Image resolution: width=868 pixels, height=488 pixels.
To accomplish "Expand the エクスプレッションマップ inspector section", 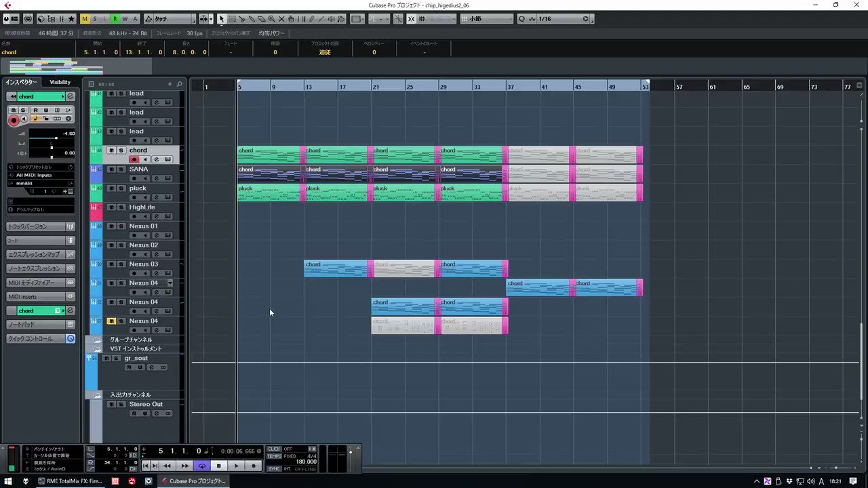I will pos(41,254).
